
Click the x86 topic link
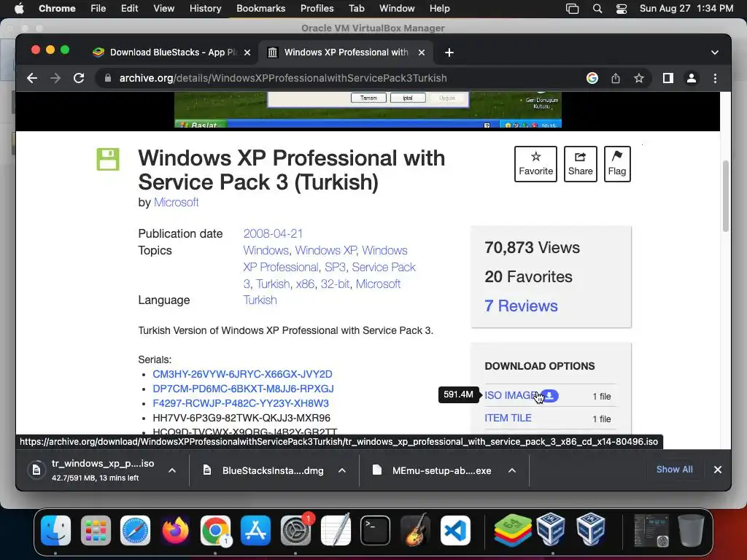tap(305, 284)
